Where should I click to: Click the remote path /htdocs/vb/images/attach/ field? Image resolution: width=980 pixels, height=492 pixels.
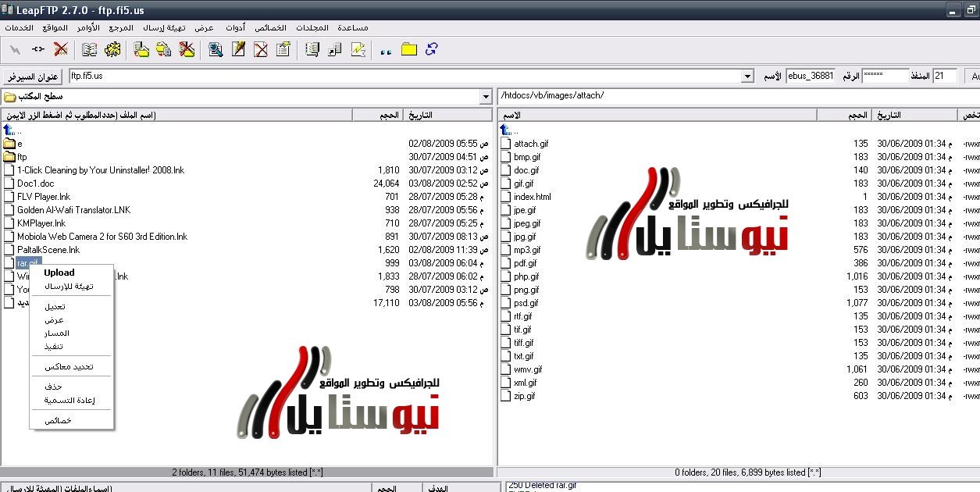click(738, 96)
